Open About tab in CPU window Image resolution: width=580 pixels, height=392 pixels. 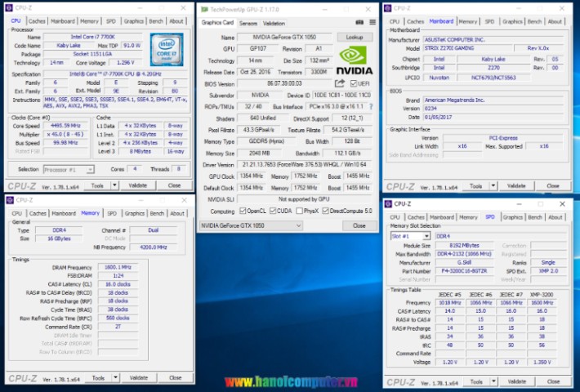pyautogui.click(x=176, y=21)
